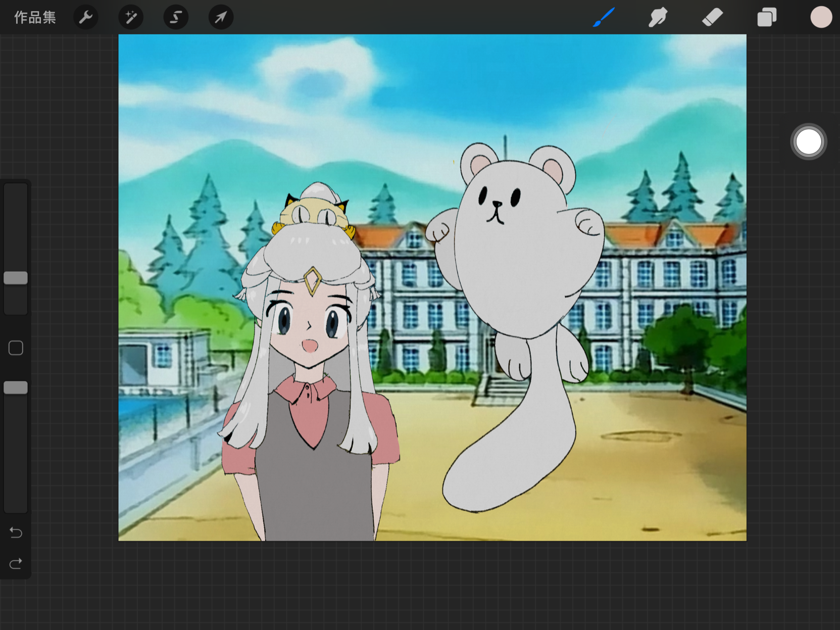The image size is (840, 630).
Task: Undo the last stroke
Action: (16, 532)
